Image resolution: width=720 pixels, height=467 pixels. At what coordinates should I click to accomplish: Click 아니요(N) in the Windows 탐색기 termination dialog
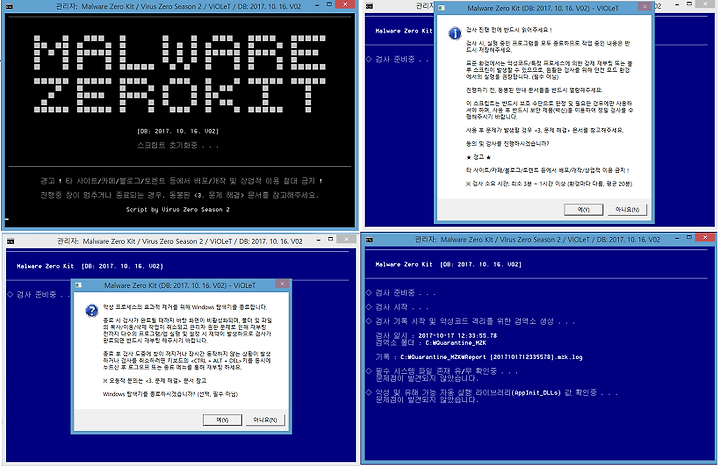pyautogui.click(x=265, y=420)
